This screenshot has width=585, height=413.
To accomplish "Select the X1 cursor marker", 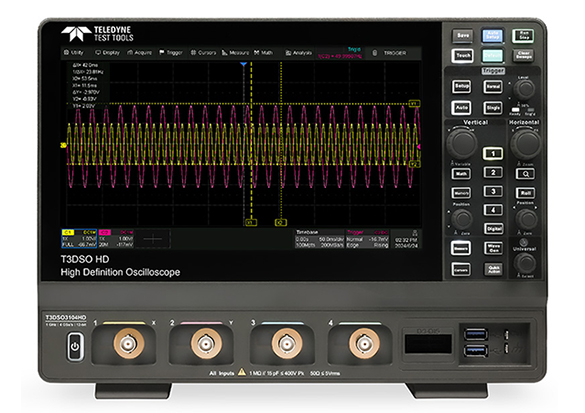I will click(251, 222).
